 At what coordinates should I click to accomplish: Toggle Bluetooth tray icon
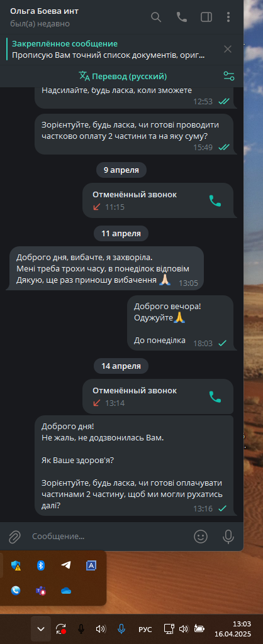pos(40,565)
